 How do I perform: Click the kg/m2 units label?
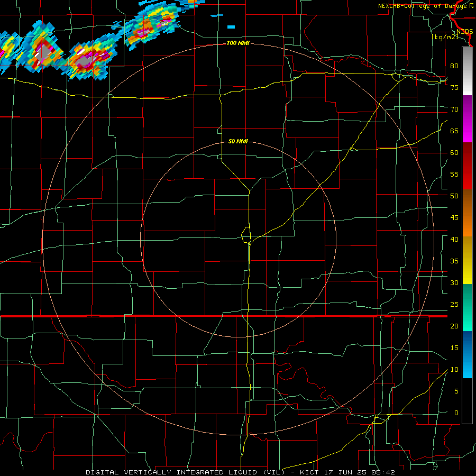point(445,37)
